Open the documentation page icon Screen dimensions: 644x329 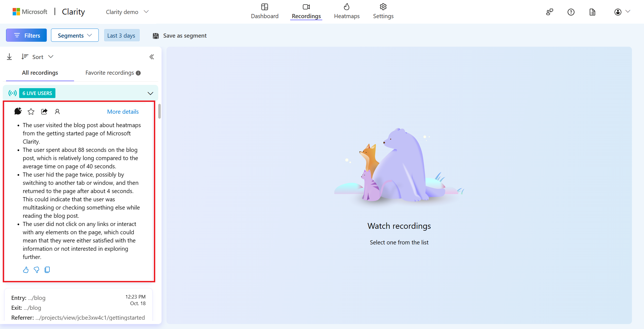592,12
